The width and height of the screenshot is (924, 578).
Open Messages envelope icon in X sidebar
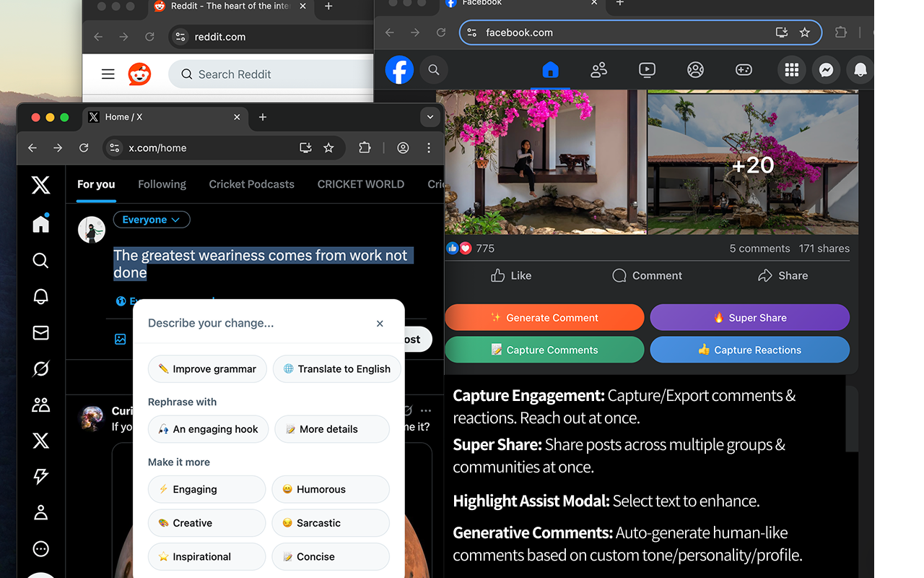click(41, 332)
